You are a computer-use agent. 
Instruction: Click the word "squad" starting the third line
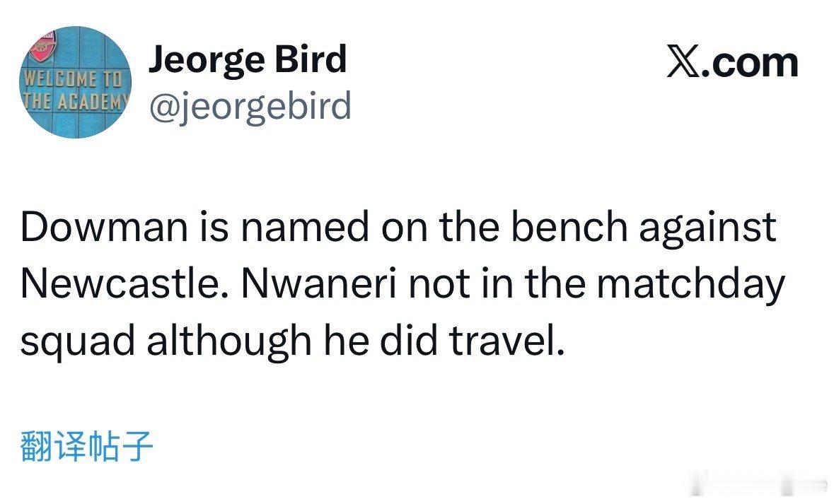pyautogui.click(x=78, y=344)
